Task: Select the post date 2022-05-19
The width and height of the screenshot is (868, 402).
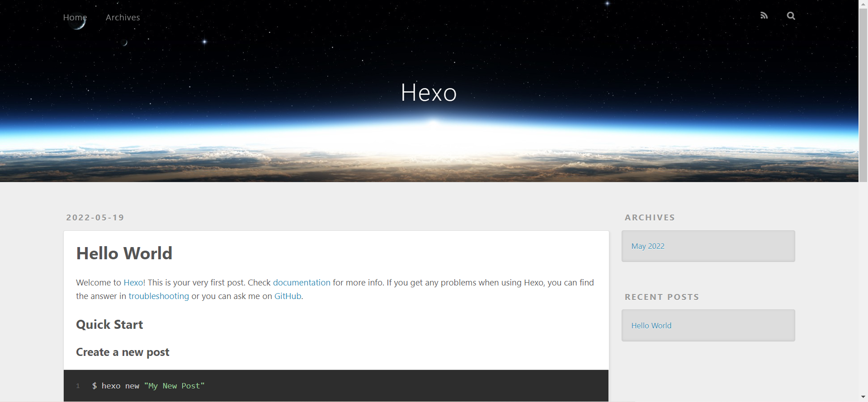Action: point(95,217)
